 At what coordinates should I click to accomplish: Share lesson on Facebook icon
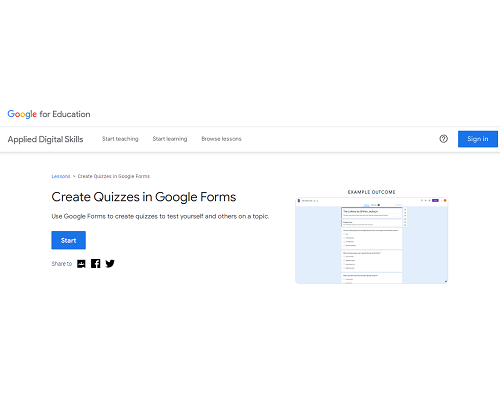click(96, 264)
